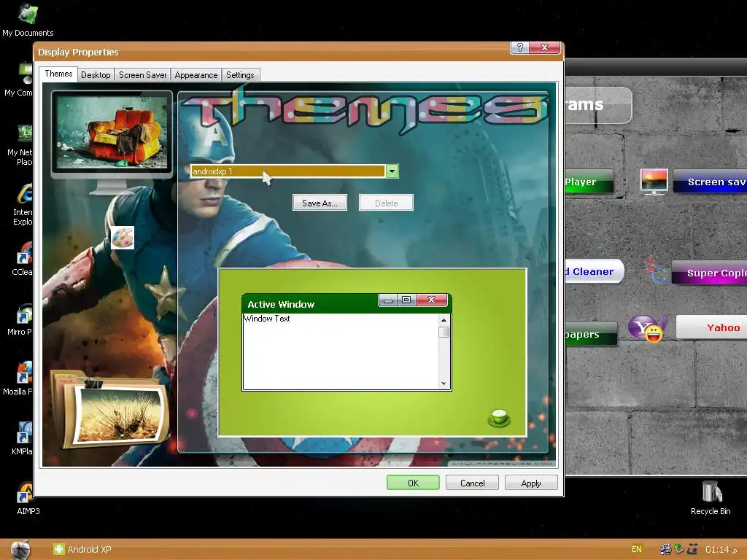Viewport: 747px width, 560px height.
Task: Click the Cleaner button in background window
Action: (594, 271)
